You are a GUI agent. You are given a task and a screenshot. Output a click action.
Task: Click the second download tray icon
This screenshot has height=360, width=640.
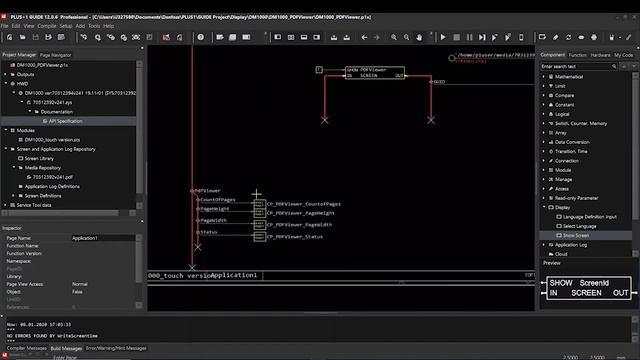pyautogui.click(x=347, y=37)
